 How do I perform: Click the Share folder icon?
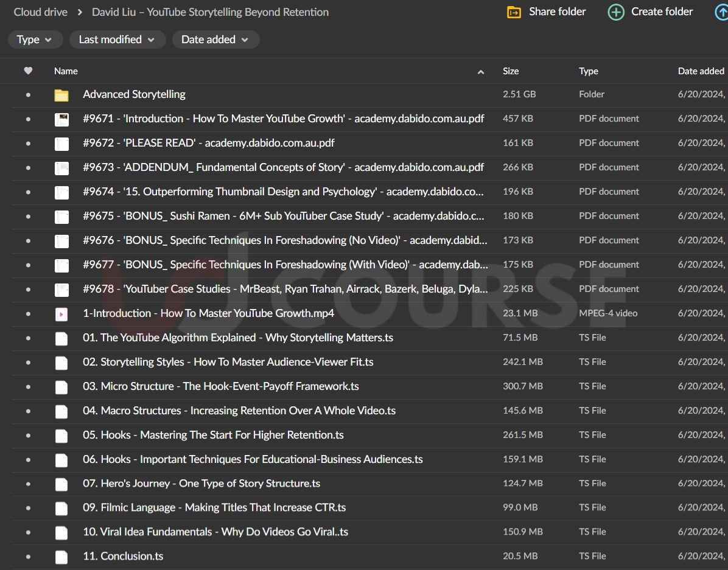point(514,12)
